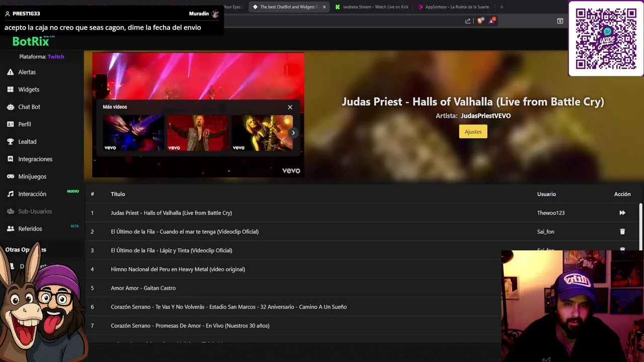
Task: Show next Más vídeos suggestions arrow
Action: click(293, 133)
